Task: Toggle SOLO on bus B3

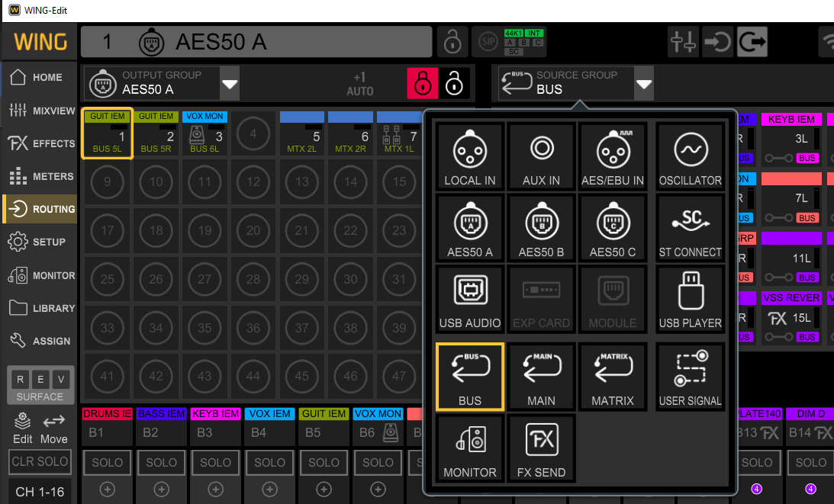Action: (215, 463)
